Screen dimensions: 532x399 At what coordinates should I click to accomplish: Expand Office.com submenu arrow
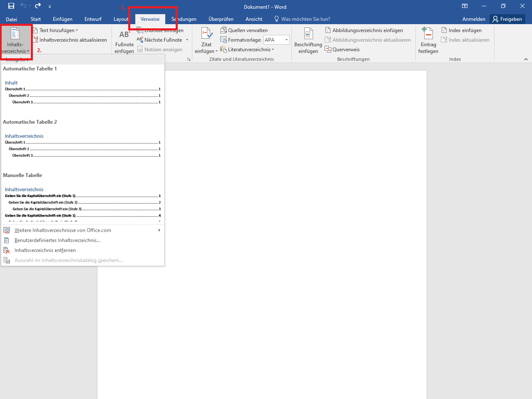click(x=159, y=230)
